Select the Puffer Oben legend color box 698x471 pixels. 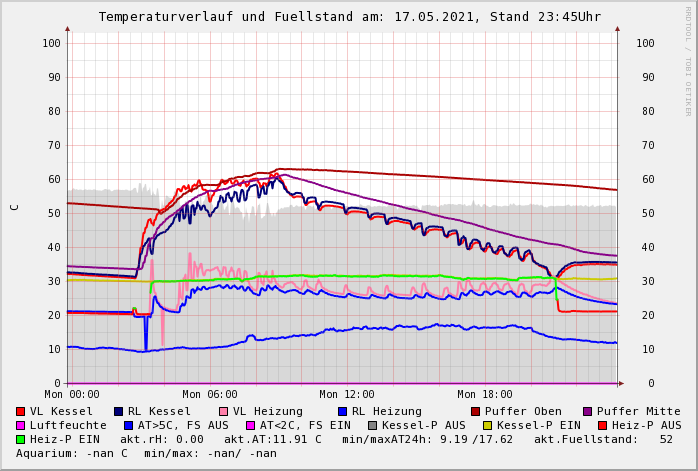click(x=475, y=411)
